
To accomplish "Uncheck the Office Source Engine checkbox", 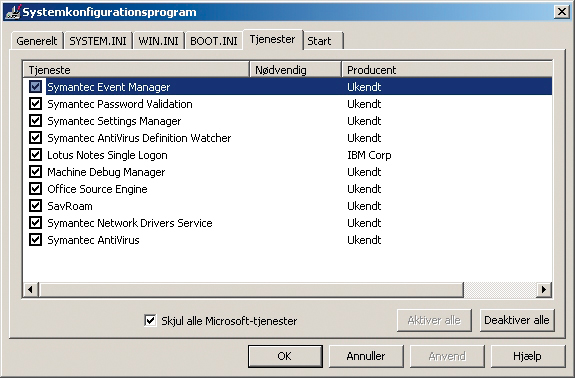I will [x=36, y=189].
